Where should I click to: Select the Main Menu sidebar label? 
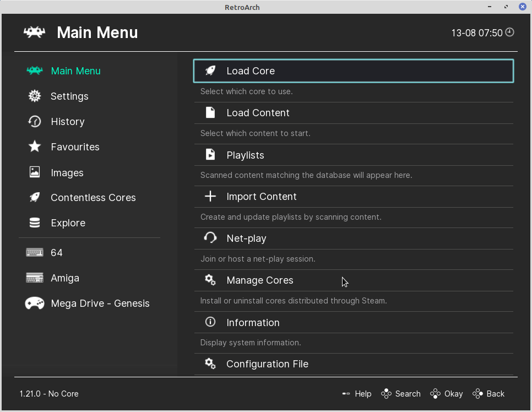[75, 71]
